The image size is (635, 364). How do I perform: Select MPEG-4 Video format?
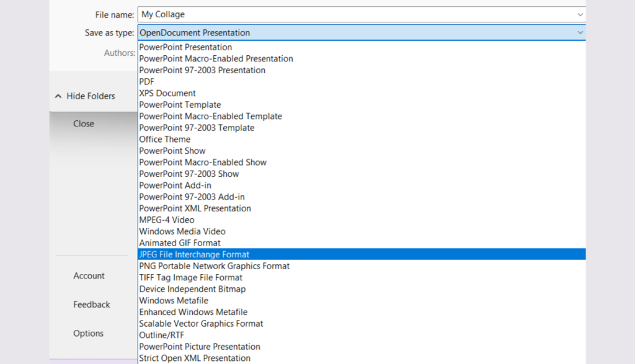(x=362, y=220)
